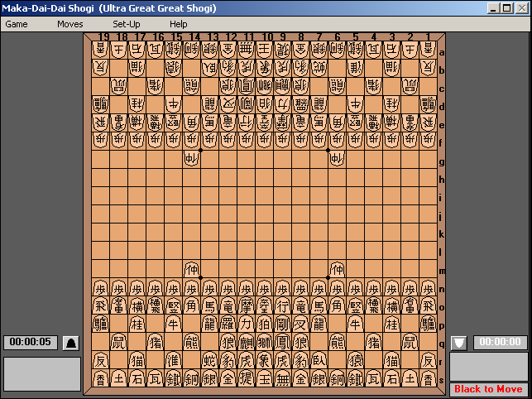Select Black's tile general 瓦 on square 16s
532x399 pixels.
[156, 379]
